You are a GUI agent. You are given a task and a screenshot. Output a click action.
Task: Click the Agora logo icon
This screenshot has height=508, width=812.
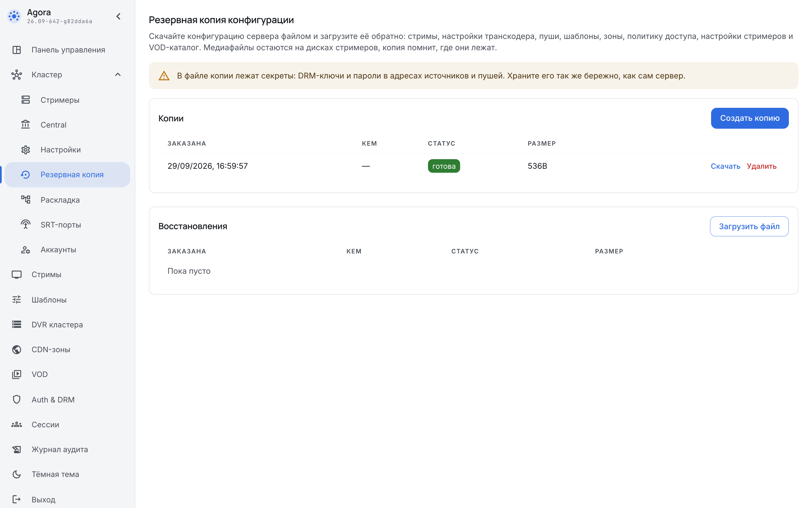point(14,16)
